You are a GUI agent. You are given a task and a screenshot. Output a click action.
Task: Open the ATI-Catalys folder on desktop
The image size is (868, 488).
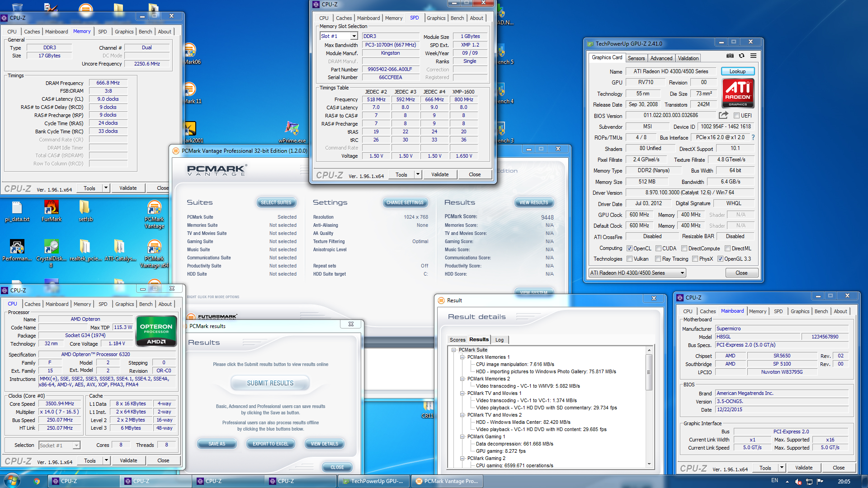point(120,251)
